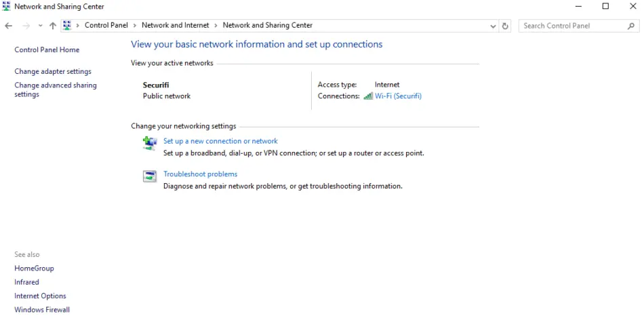Click the Control Panel icon in address bar

(67, 26)
